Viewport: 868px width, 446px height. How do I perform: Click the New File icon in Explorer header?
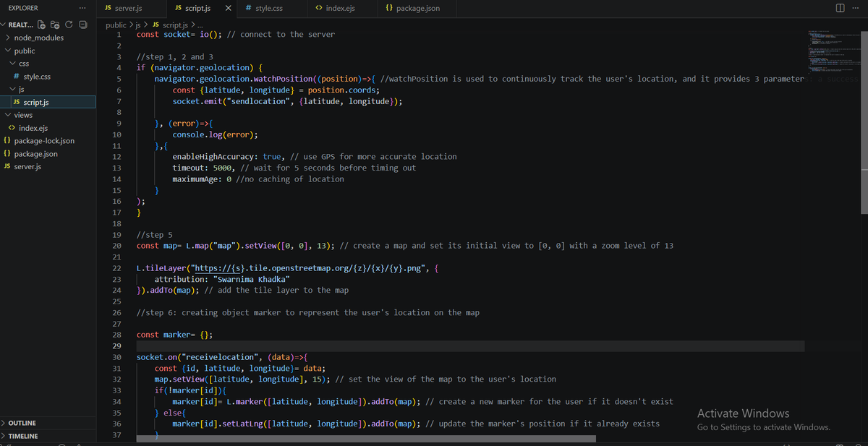click(41, 25)
